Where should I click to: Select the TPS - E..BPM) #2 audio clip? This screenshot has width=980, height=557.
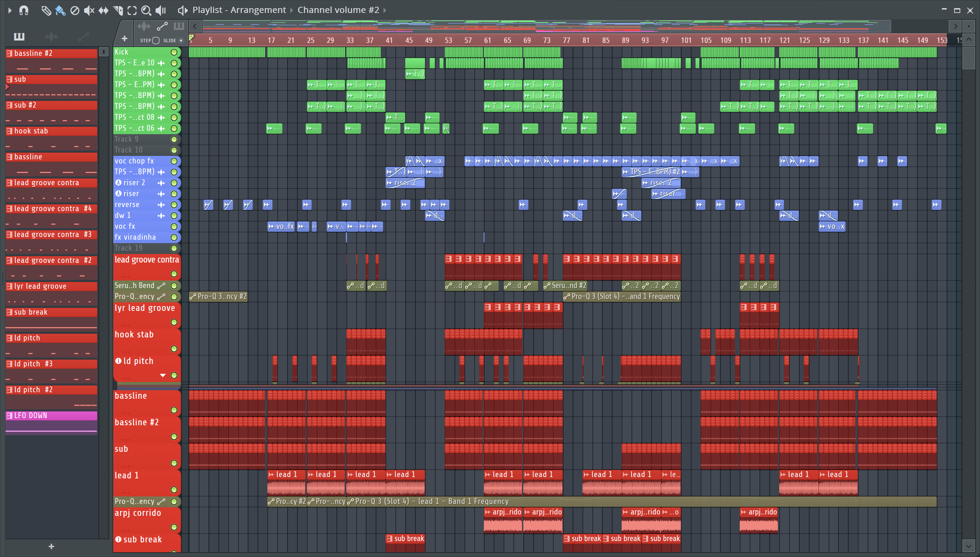tap(651, 172)
